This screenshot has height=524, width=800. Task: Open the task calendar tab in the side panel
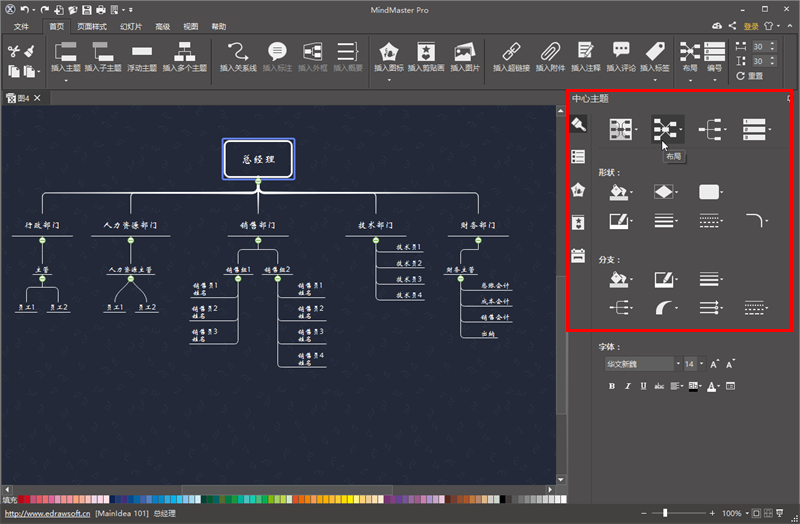pyautogui.click(x=578, y=255)
